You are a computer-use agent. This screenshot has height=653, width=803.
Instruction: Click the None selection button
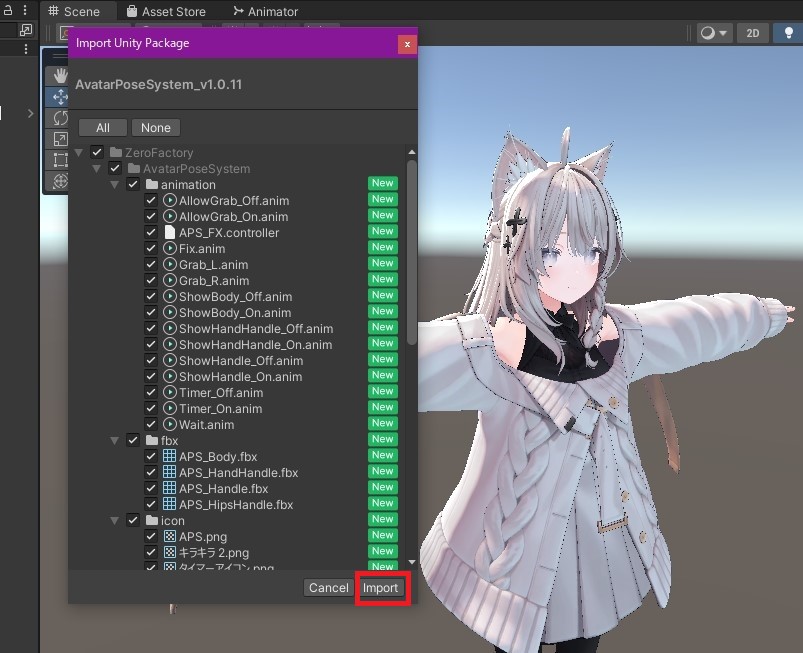[x=156, y=128]
